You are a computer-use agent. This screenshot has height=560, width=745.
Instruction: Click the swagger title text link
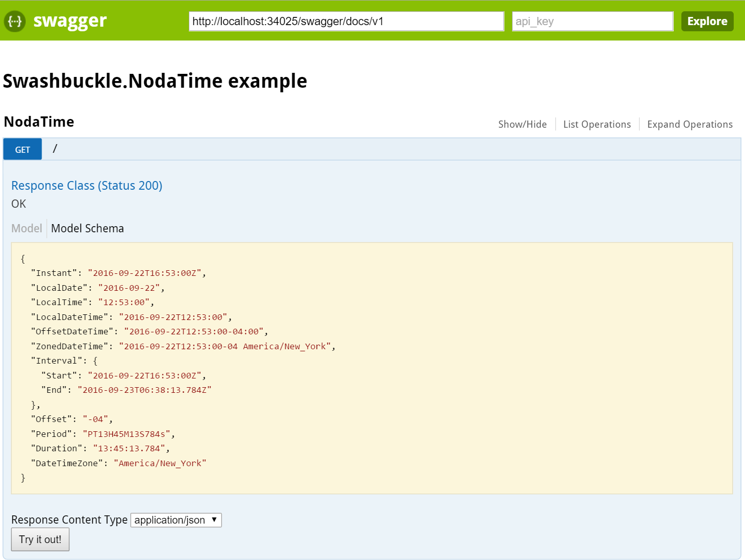70,21
